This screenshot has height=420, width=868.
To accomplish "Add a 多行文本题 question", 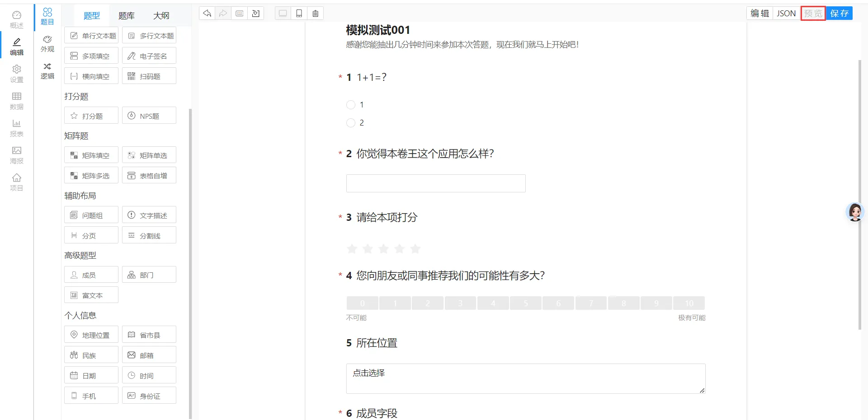I will coord(149,36).
